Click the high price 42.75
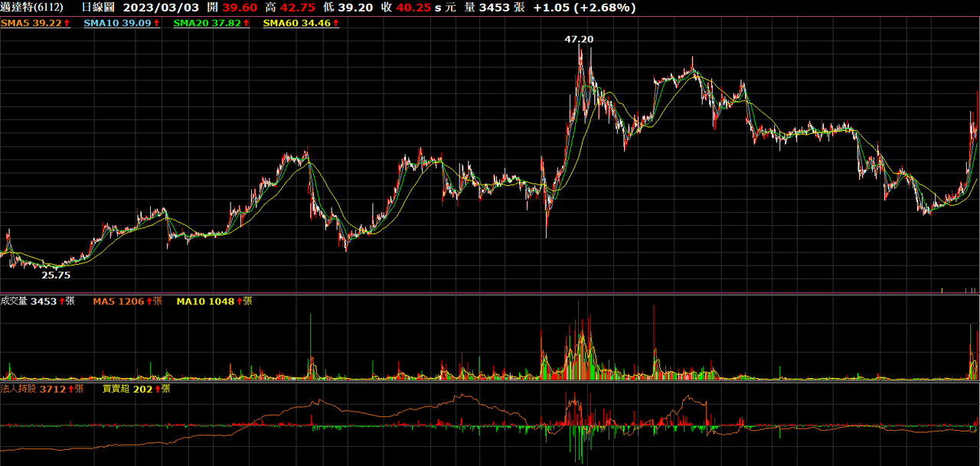 296,8
